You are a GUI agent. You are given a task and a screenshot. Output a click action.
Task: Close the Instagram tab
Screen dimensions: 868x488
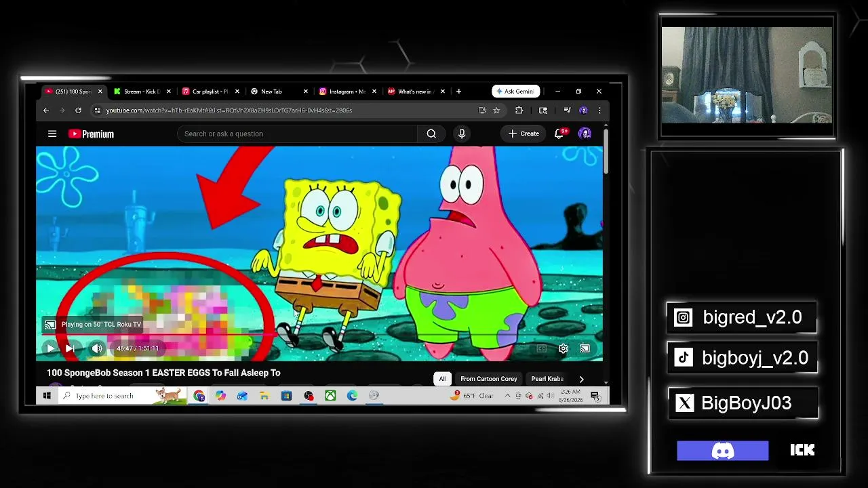tap(374, 91)
